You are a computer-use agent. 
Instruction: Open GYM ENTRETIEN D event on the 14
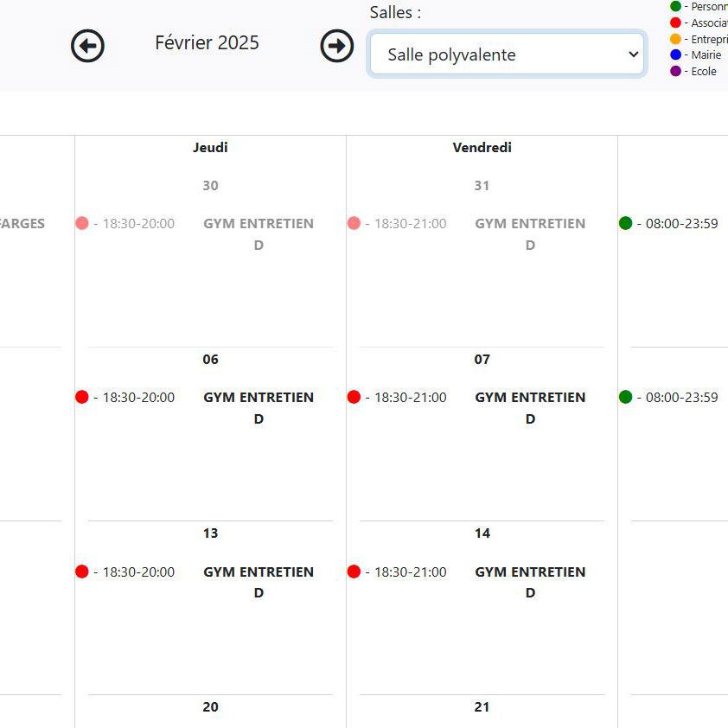pos(530,582)
